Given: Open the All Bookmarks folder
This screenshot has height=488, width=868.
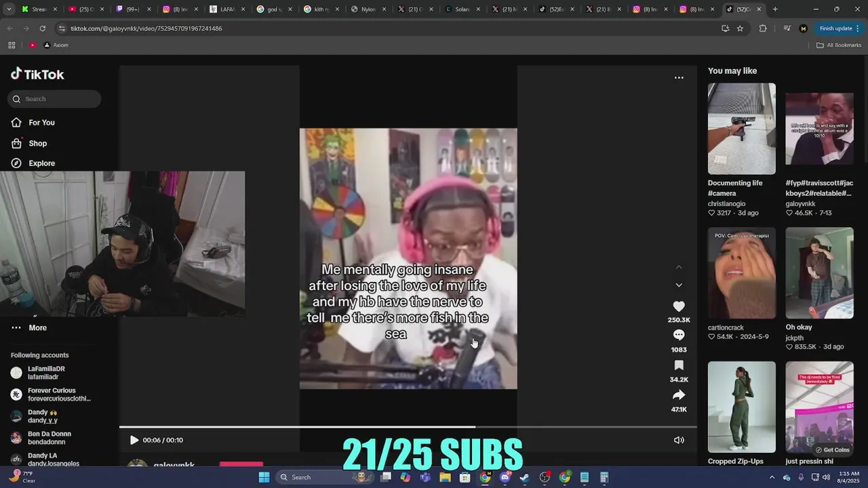Looking at the screenshot, I should coord(839,45).
